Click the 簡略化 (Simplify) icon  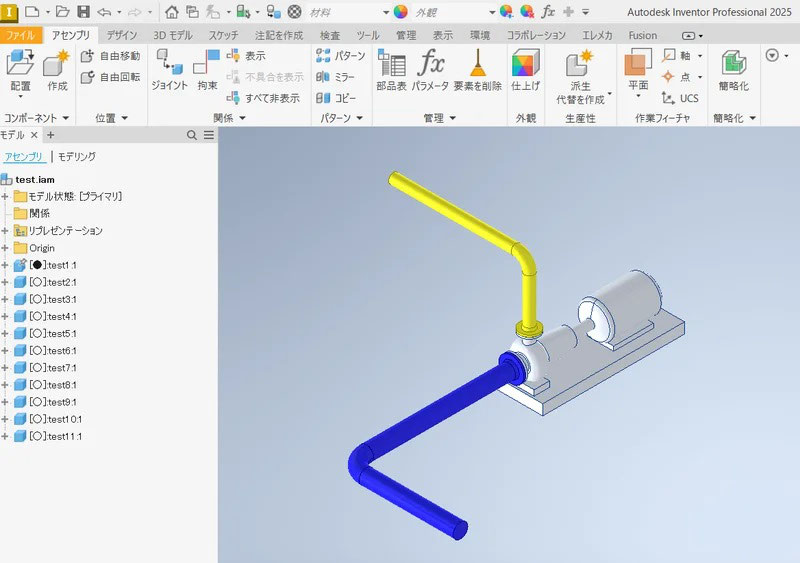[733, 70]
